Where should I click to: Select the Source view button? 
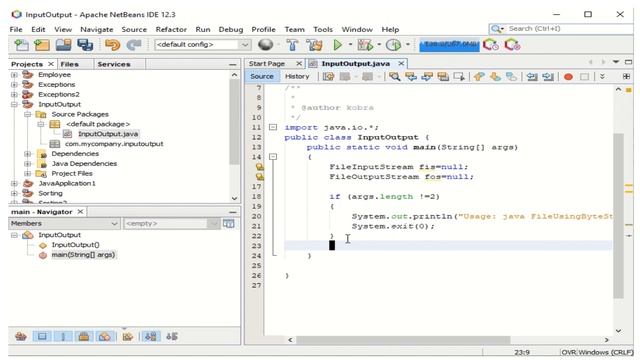click(x=262, y=76)
